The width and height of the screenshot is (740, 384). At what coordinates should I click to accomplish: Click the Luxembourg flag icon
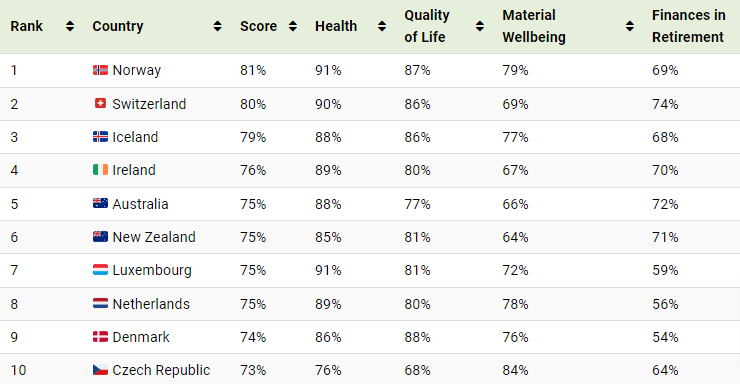100,270
